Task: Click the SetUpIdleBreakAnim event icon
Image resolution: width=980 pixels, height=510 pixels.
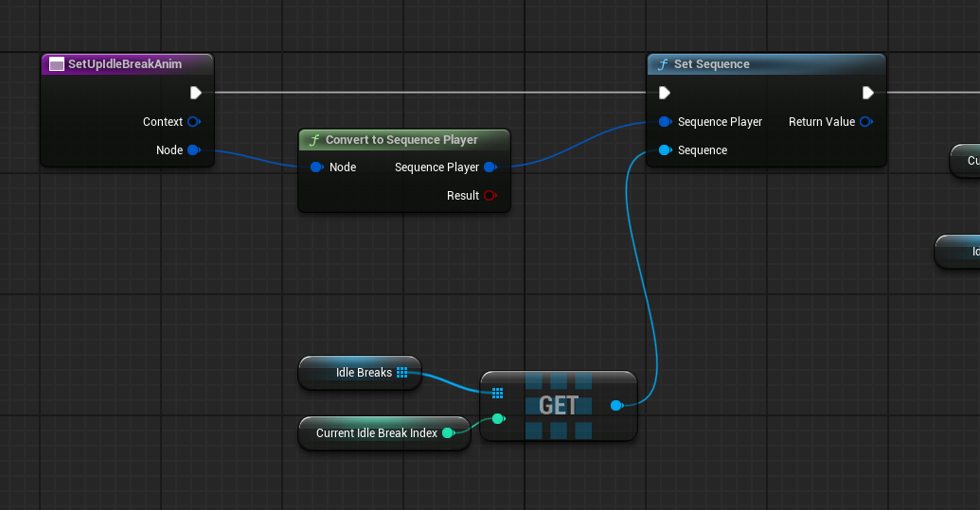Action: pos(57,63)
